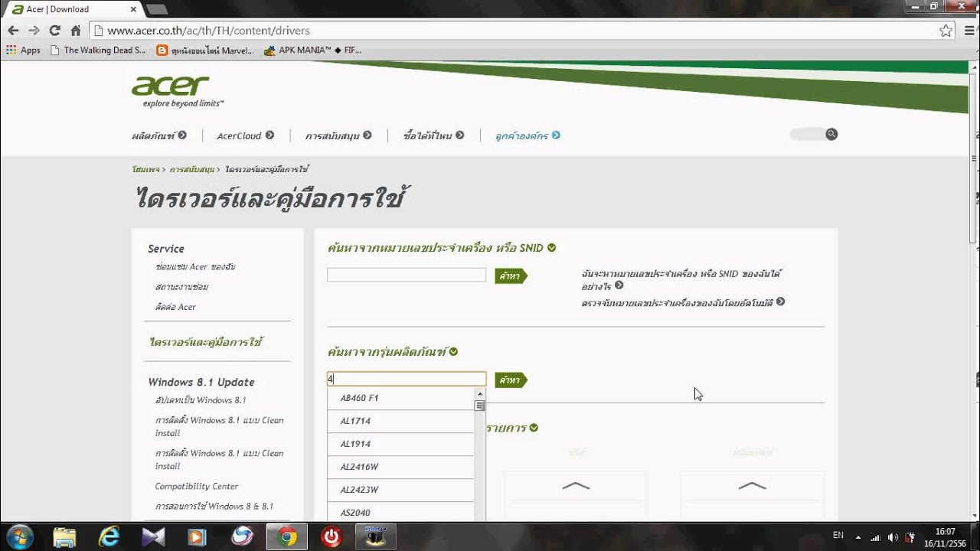
Task: Open Visual Studio from the taskbar
Action: tap(154, 536)
